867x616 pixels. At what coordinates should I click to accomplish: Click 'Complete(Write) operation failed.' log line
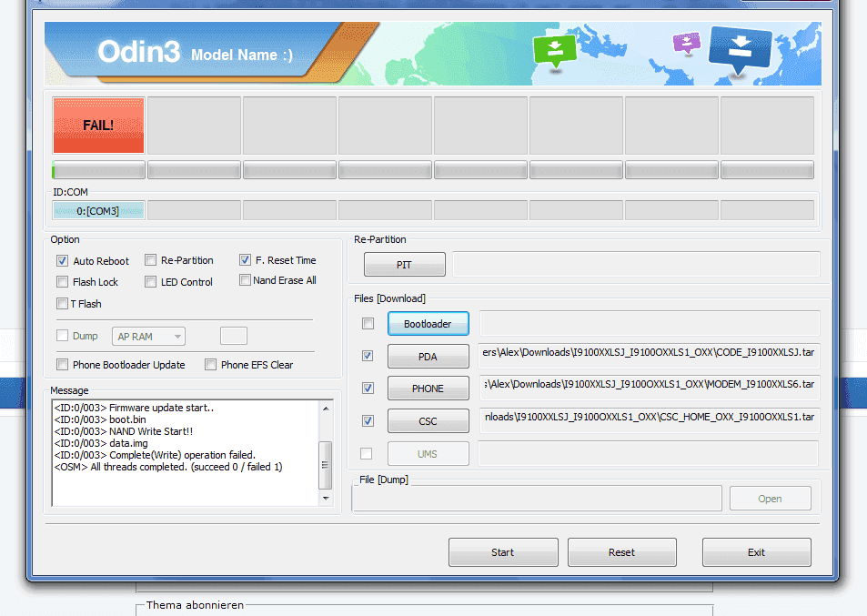pos(155,455)
